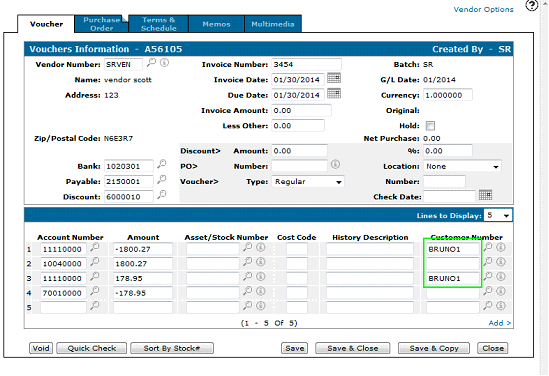Look up account number on line 2
The height and width of the screenshot is (376, 549).
tap(95, 262)
